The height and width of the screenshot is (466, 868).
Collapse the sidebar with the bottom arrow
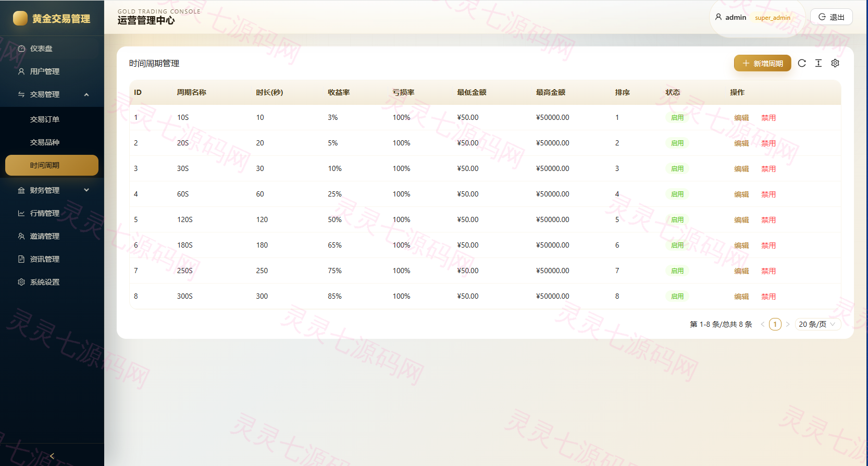[52, 456]
